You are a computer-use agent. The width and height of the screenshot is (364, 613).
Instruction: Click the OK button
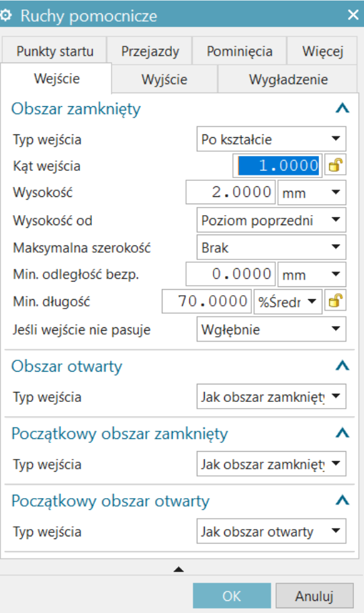click(232, 596)
